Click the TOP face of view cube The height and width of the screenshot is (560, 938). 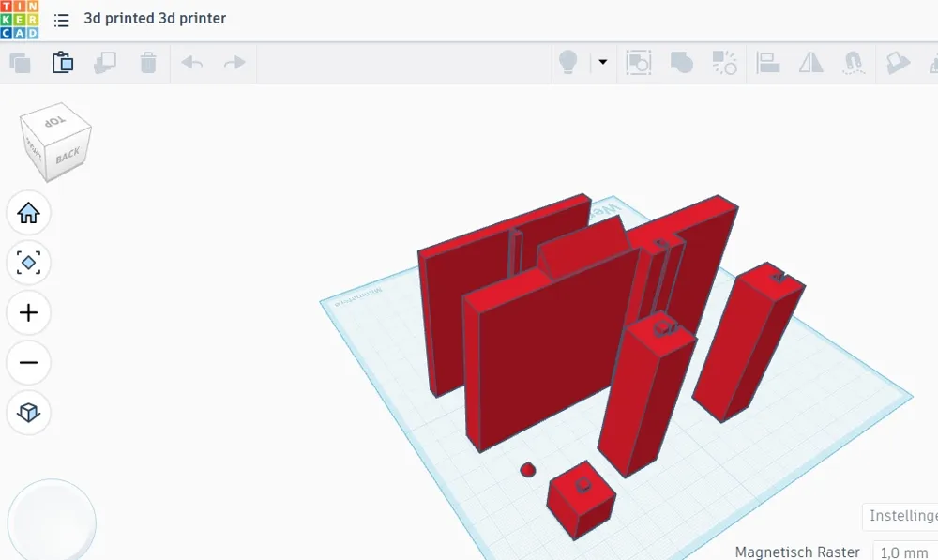[55, 121]
